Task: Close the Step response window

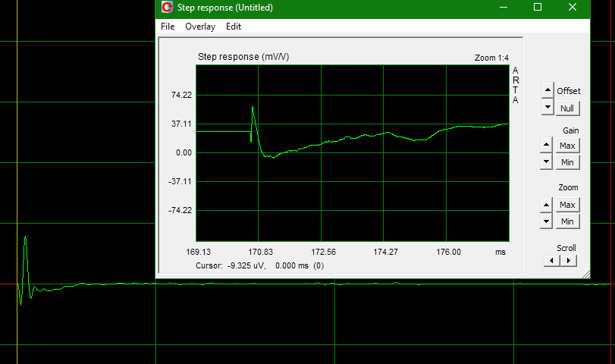Action: tap(573, 7)
